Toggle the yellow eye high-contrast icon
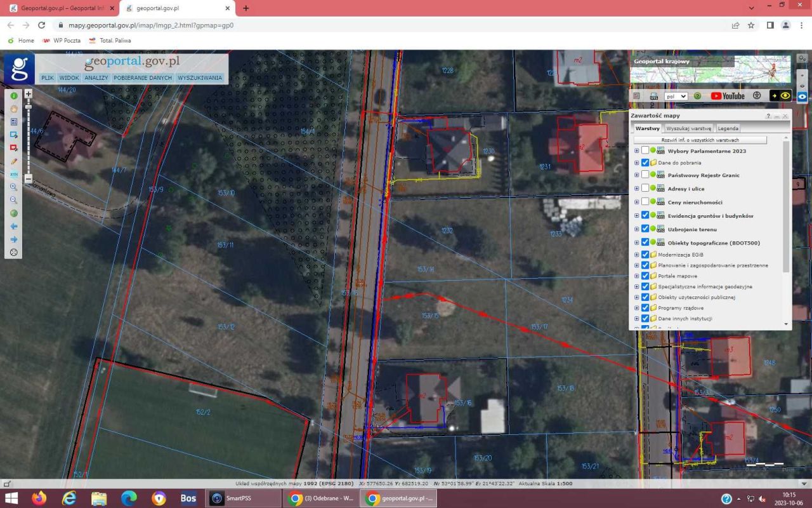812x508 pixels. point(781,96)
